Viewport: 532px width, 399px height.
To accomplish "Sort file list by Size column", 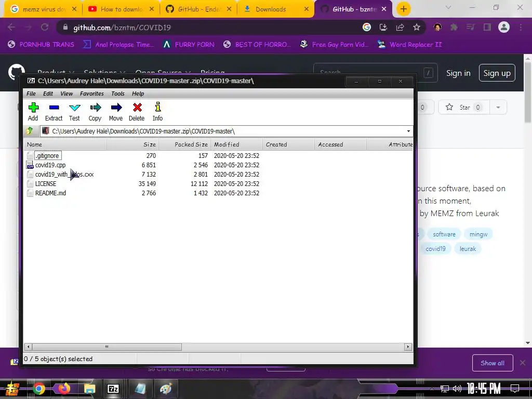I will [132, 144].
